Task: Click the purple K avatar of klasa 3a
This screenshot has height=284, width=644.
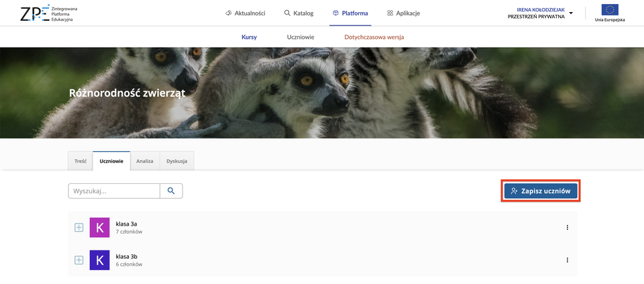Action: pos(99,228)
